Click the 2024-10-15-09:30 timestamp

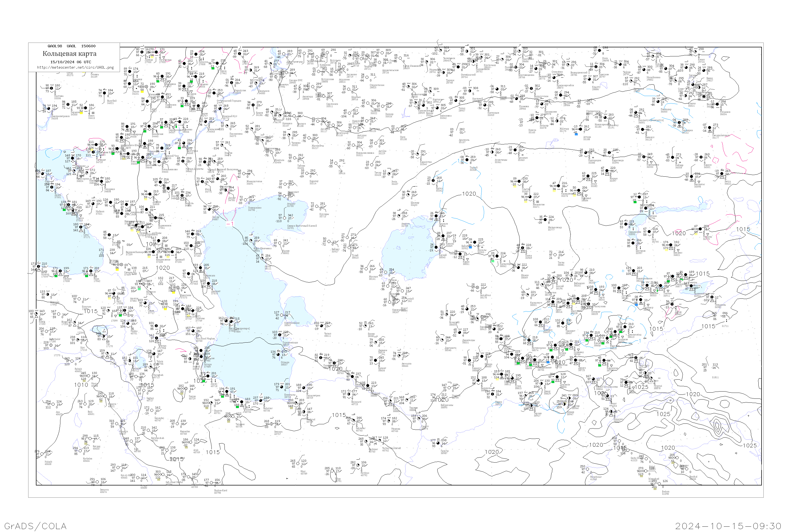click(728, 526)
